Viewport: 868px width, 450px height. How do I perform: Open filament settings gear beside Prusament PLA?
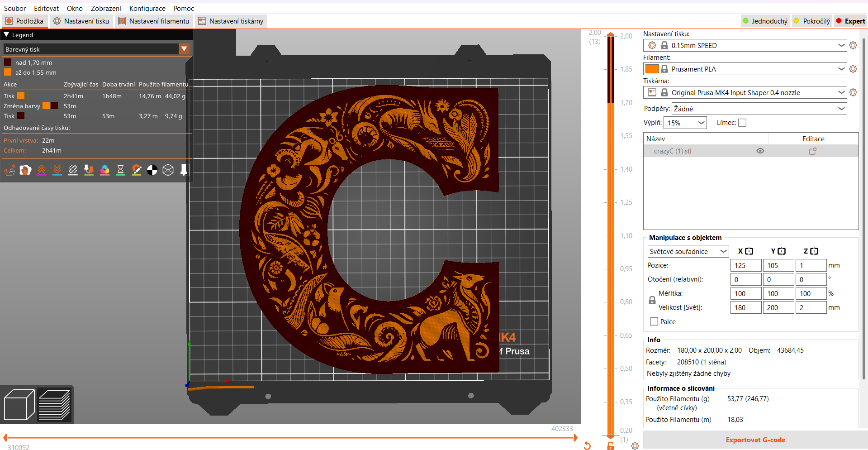coord(853,69)
